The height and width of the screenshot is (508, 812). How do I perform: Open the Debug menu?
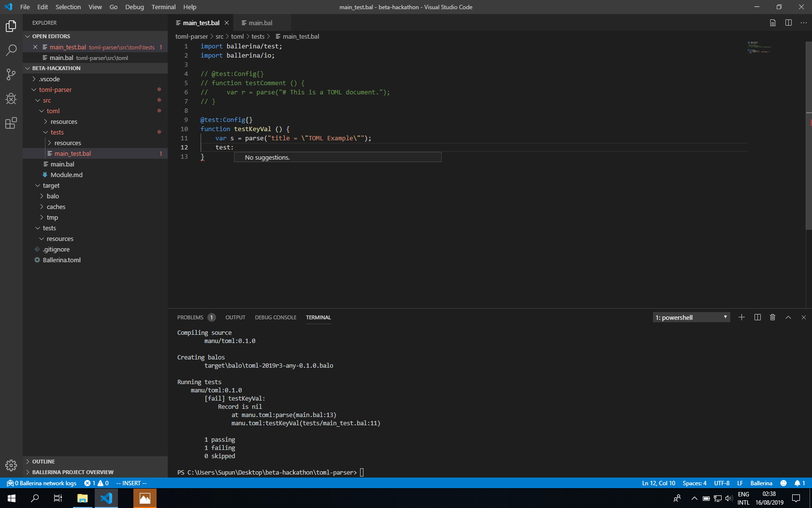click(x=134, y=7)
